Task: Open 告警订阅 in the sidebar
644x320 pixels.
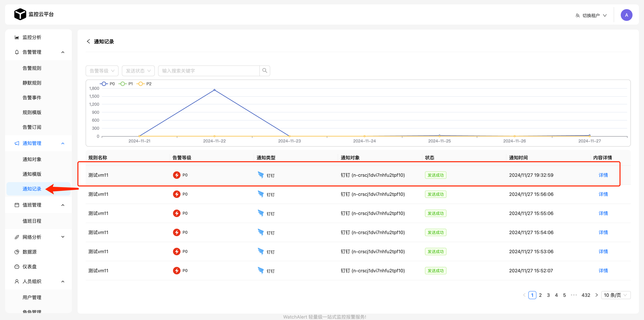Action: coord(32,127)
